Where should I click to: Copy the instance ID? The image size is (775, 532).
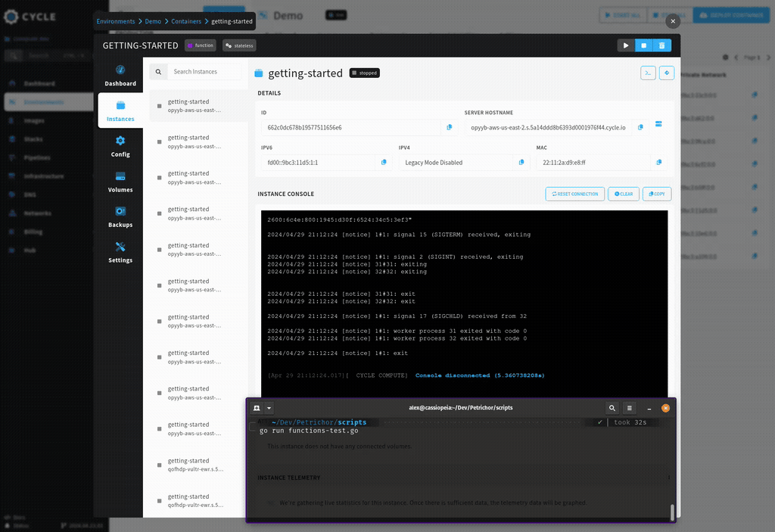[450, 128]
